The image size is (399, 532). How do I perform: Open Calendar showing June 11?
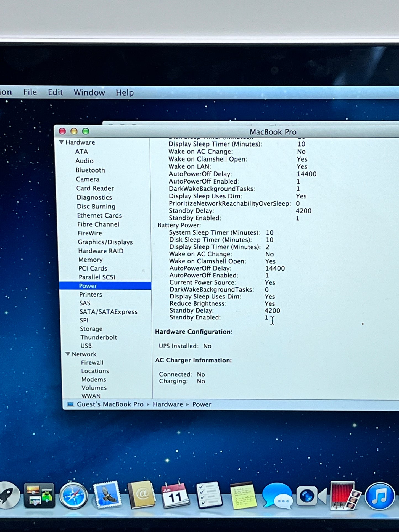[175, 495]
